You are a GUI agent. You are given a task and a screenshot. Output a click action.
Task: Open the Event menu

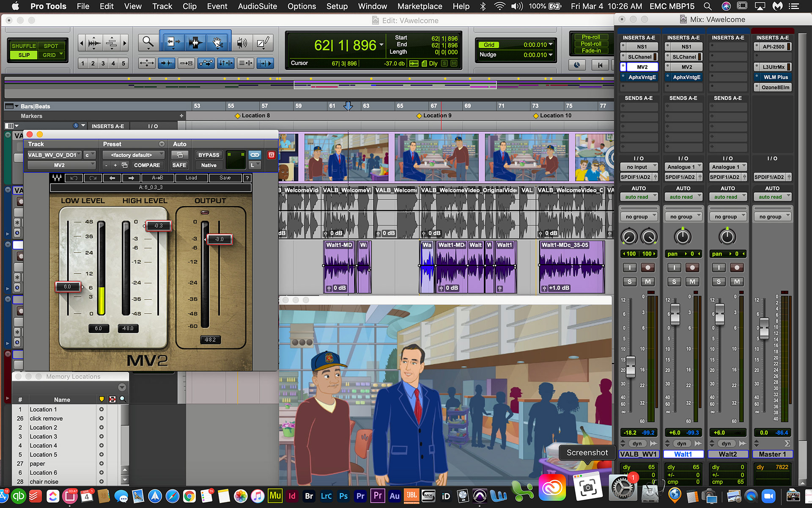point(217,6)
